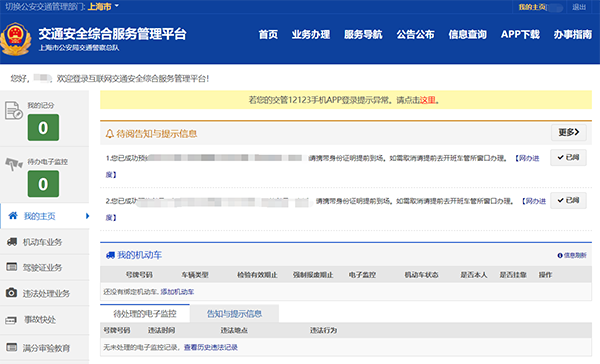
Task: Click the camera icon beside 违法处理业务
Action: (11, 293)
